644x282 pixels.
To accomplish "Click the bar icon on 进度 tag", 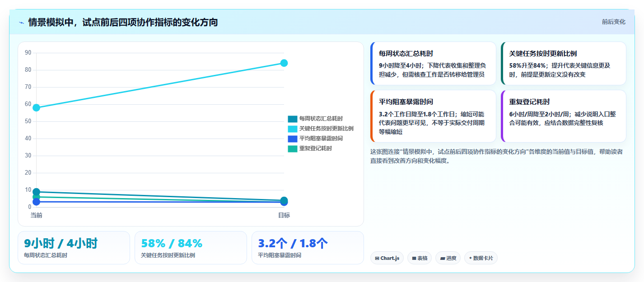I will 443,259.
